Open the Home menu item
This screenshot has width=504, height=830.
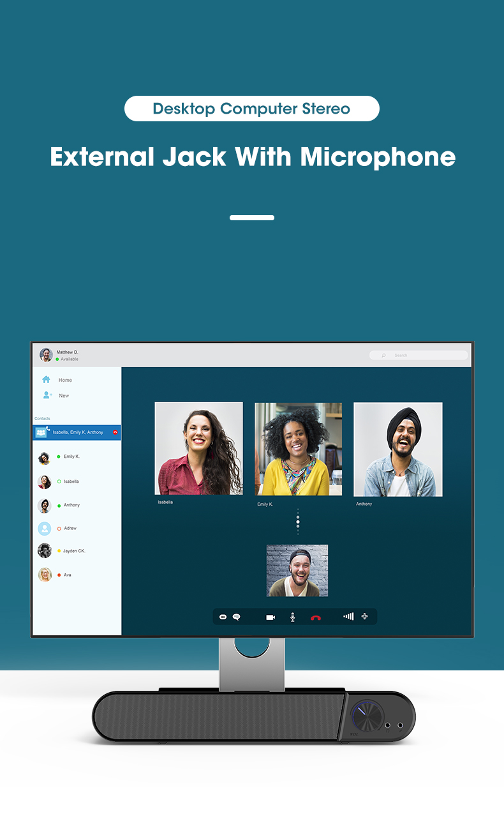pyautogui.click(x=65, y=380)
